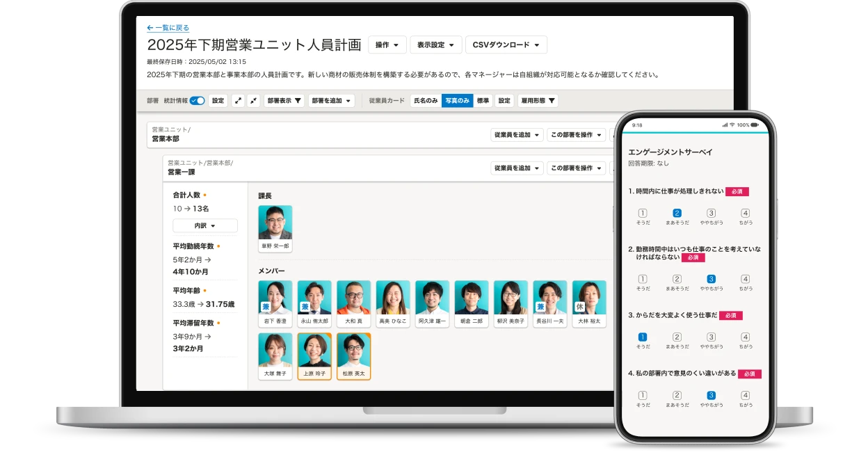Select option 1 そうだ for survey question 1

pos(643,214)
